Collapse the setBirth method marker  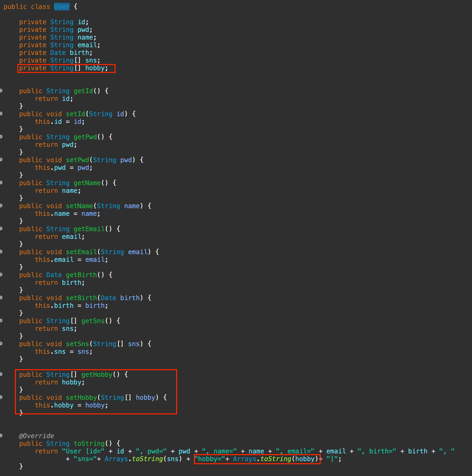(1, 298)
